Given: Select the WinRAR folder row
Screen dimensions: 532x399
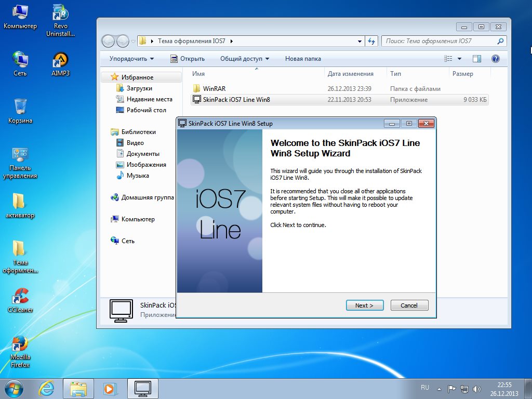Looking at the screenshot, I should [339, 88].
